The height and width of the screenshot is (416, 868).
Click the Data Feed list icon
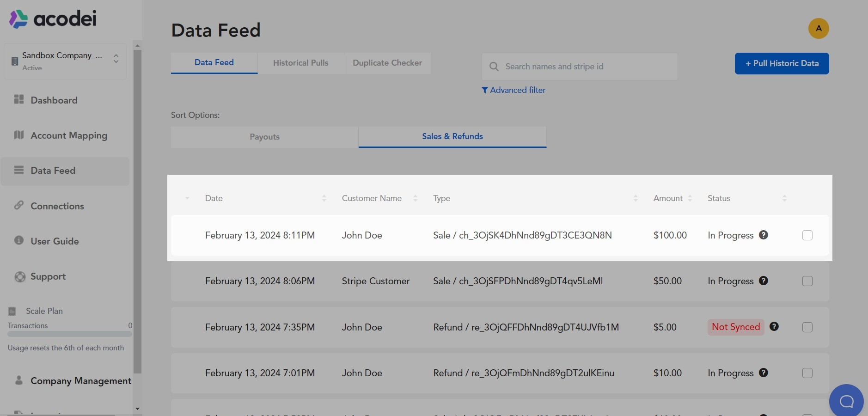point(19,170)
